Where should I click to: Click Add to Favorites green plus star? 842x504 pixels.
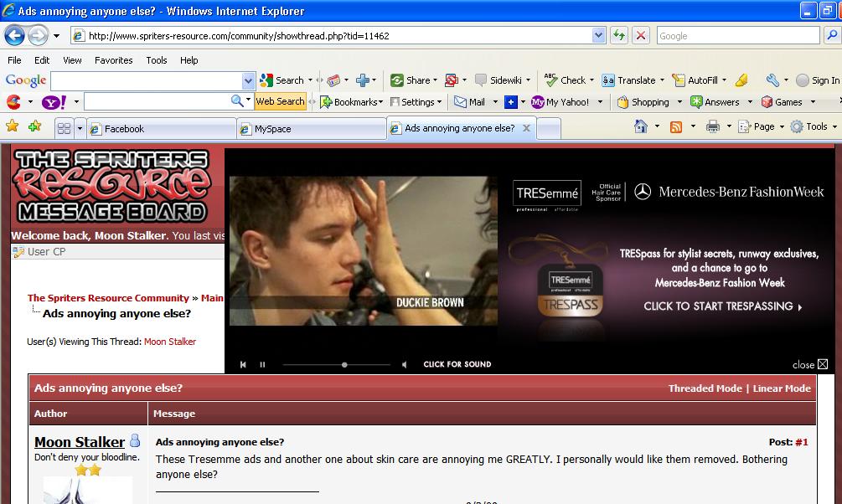[x=35, y=126]
